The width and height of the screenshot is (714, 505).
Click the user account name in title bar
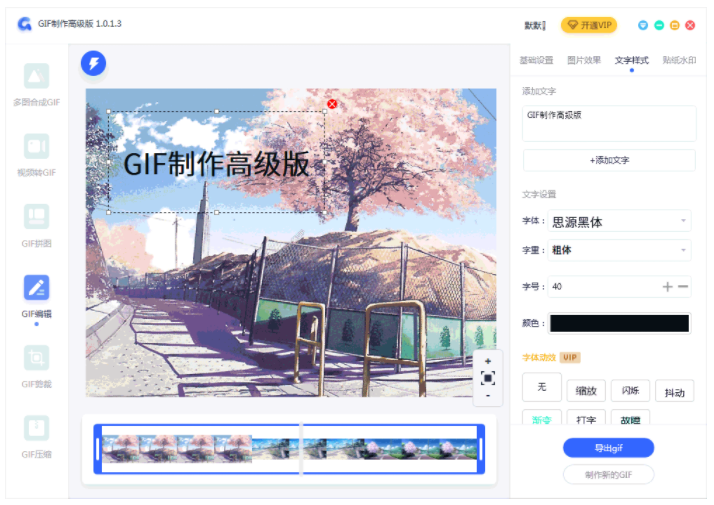[535, 26]
